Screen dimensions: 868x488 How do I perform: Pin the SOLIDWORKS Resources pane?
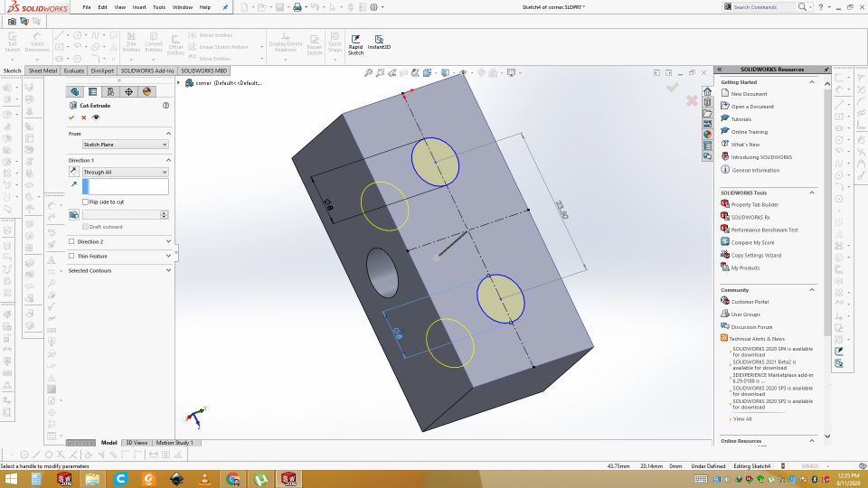point(826,70)
